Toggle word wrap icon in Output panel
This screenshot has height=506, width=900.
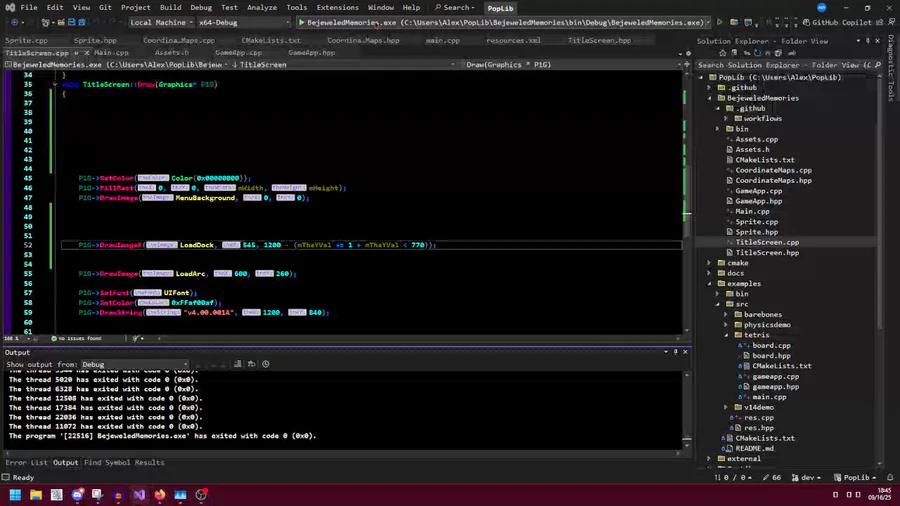(251, 364)
